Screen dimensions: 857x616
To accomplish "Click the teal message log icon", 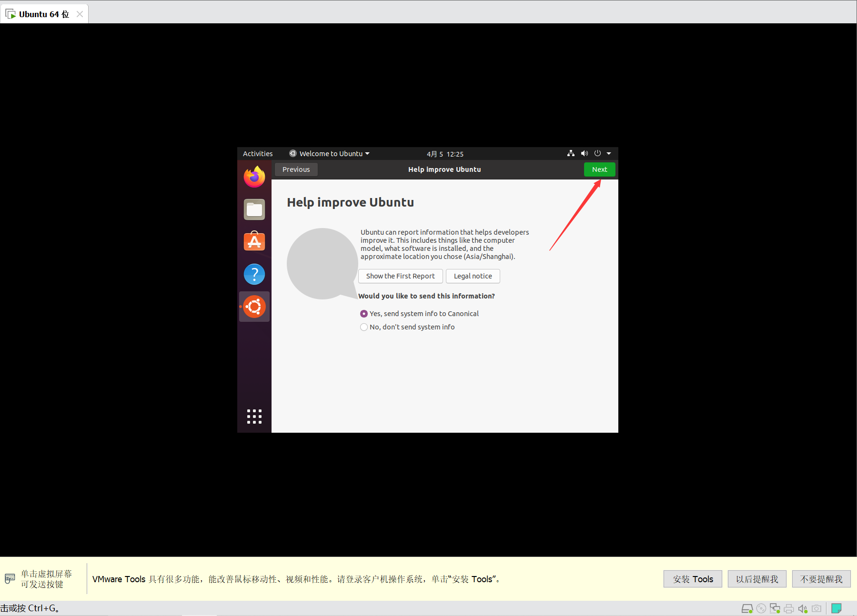I will tap(837, 608).
